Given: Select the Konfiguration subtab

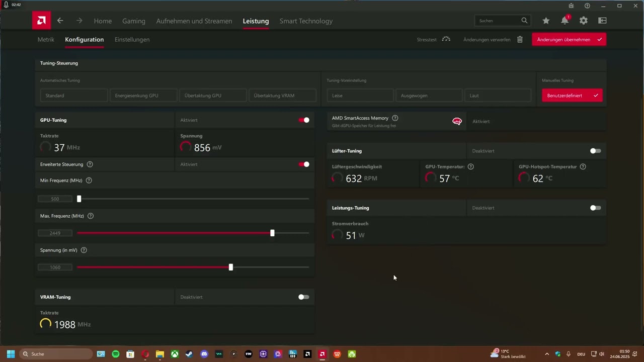Looking at the screenshot, I should [85, 39].
